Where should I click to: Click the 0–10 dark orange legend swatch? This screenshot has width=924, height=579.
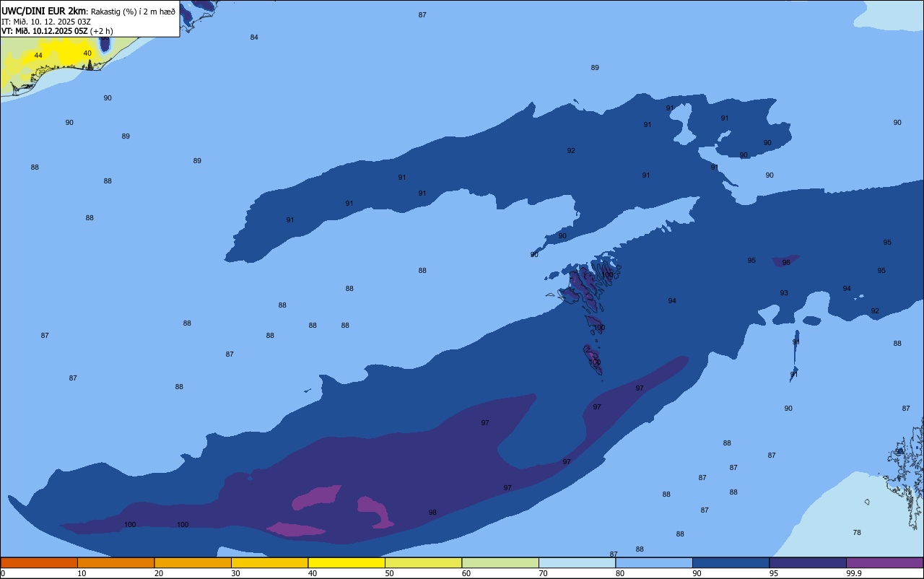(x=39, y=562)
